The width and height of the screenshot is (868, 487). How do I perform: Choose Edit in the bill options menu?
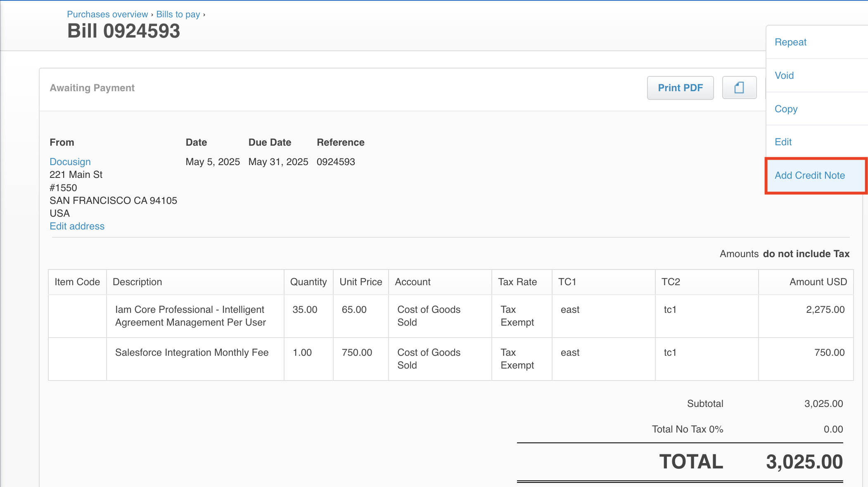(817, 142)
